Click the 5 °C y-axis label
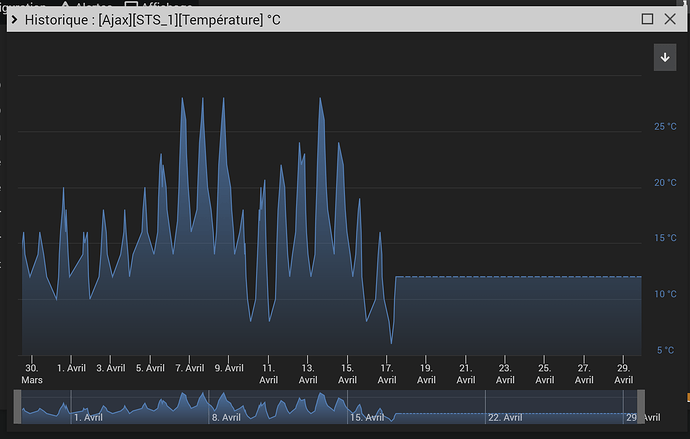Viewport: 690px width, 439px height. [x=665, y=350]
